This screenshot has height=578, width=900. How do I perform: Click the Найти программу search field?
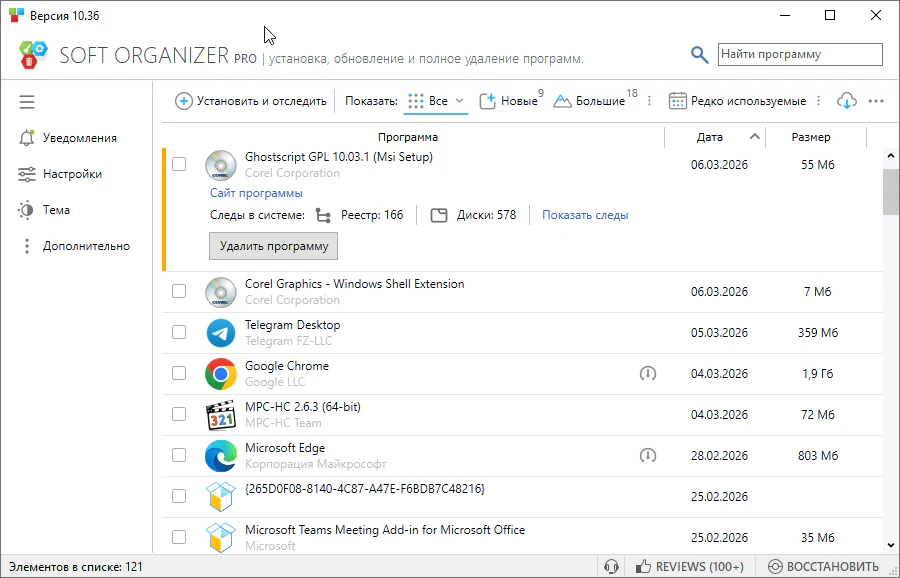click(x=800, y=54)
